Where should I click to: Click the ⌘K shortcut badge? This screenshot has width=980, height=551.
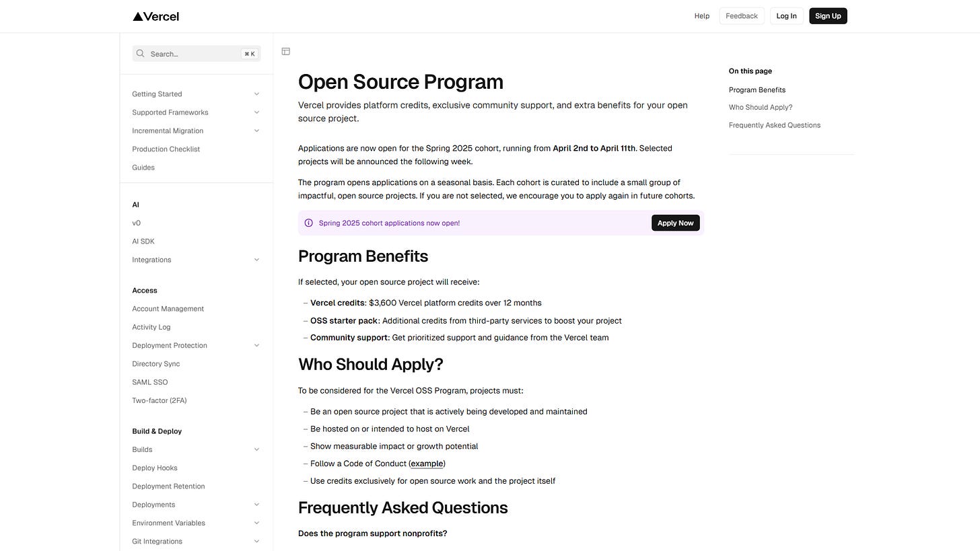tap(250, 54)
